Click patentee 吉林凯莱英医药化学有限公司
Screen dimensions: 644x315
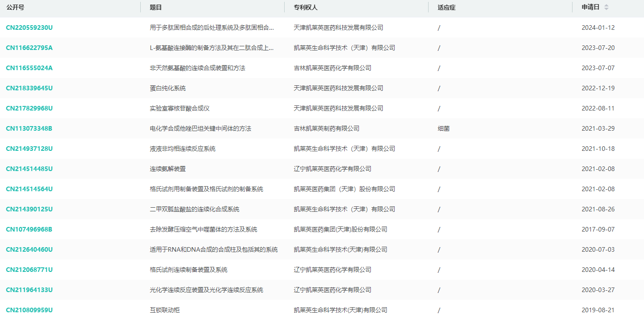(332, 68)
